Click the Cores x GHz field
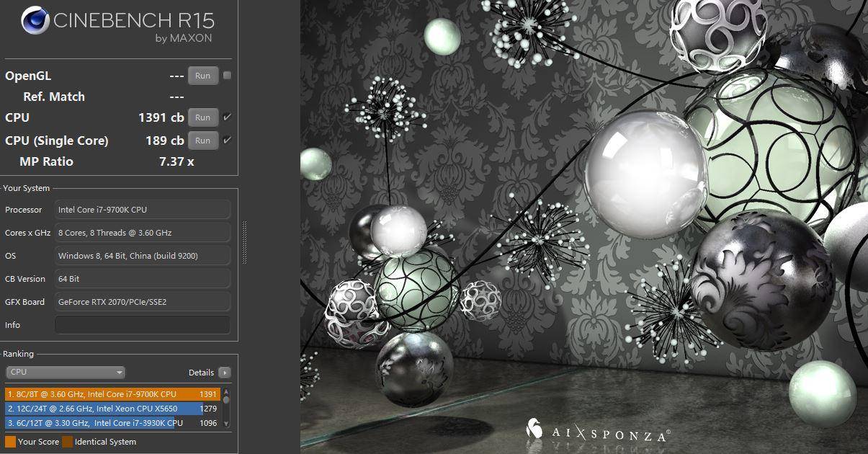Viewport: 868px width, 454px height. [143, 233]
